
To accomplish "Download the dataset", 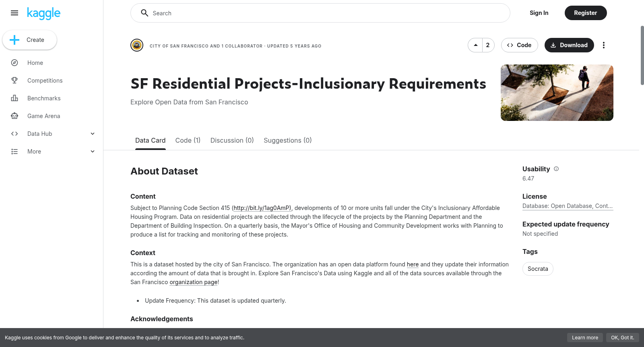I will tap(569, 45).
